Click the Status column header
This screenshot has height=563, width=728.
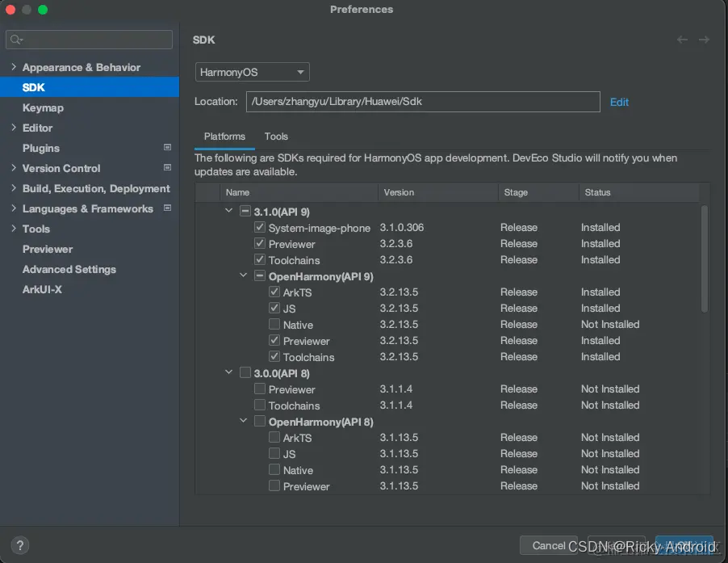click(x=639, y=192)
